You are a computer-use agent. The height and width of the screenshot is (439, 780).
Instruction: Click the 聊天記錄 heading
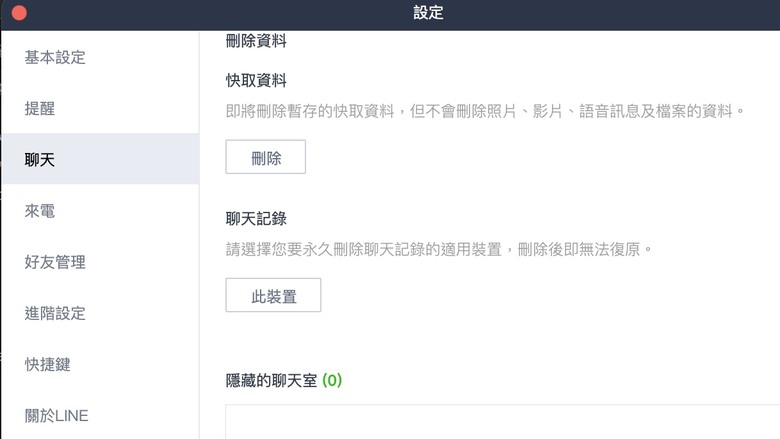click(256, 218)
